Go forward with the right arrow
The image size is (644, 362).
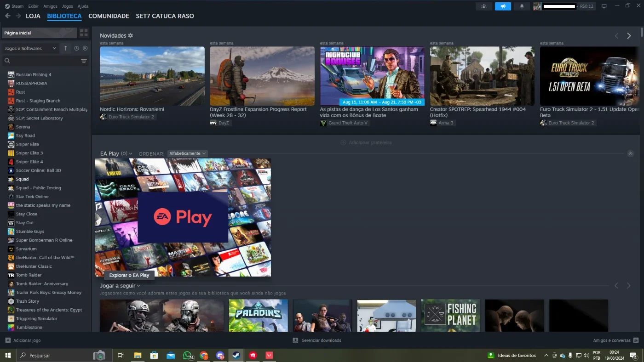(x=18, y=16)
